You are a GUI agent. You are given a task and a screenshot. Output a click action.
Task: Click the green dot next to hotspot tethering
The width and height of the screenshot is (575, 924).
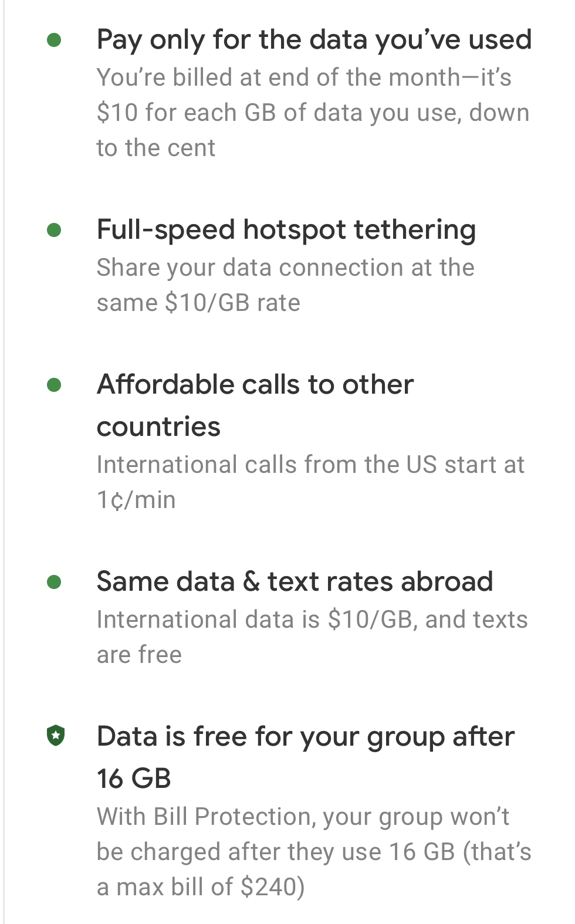tap(55, 229)
